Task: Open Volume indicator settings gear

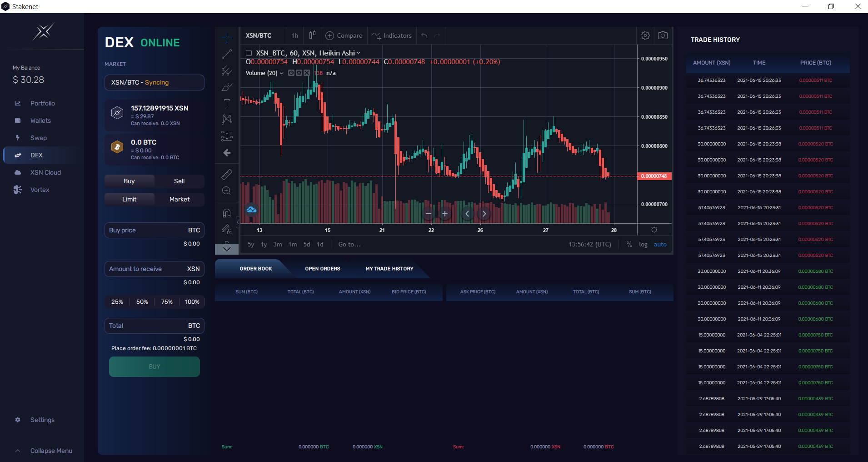Action: point(299,73)
